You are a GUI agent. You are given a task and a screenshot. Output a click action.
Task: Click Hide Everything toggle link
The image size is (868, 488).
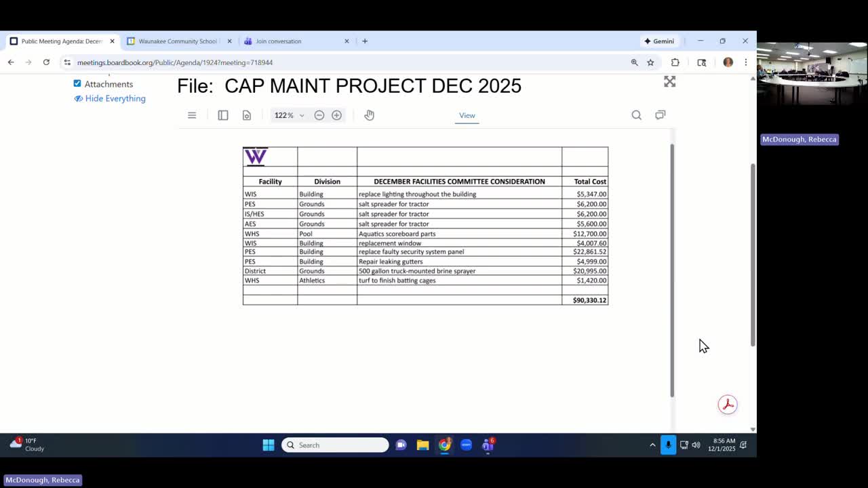(x=115, y=98)
